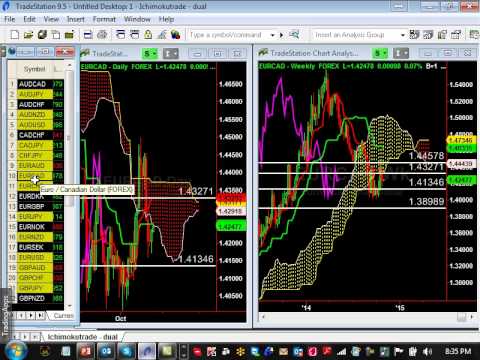Open the Help menu
Screen dimensions: 480x360
point(166,19)
